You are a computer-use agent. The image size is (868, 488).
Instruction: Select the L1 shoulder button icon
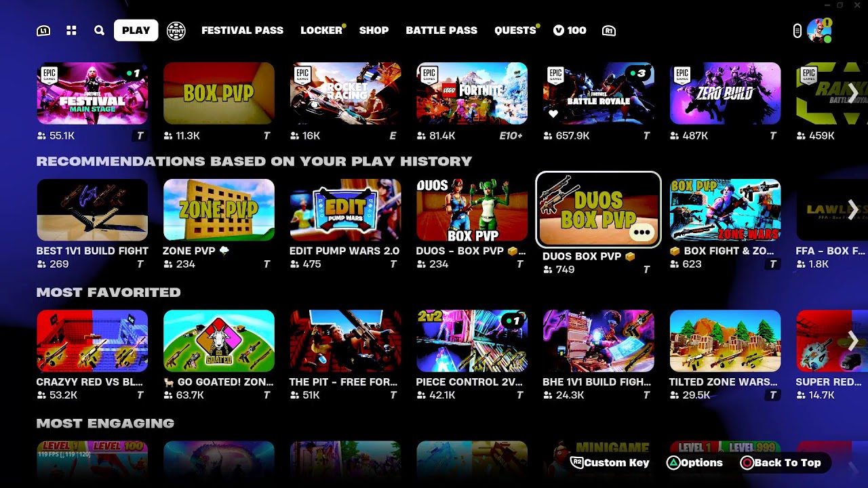point(43,30)
